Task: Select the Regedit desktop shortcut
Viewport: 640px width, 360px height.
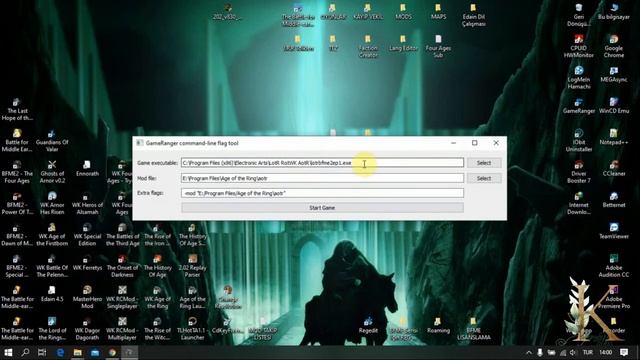Action: (368, 325)
